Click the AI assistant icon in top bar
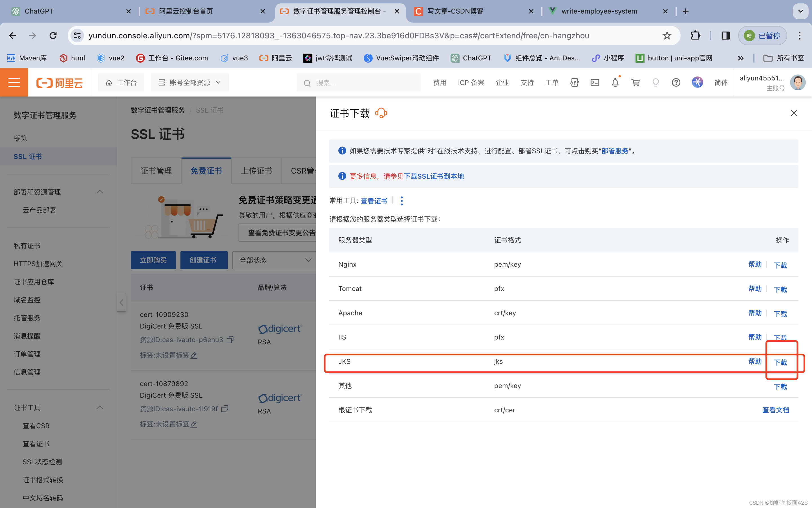This screenshot has height=508, width=812. coord(697,83)
